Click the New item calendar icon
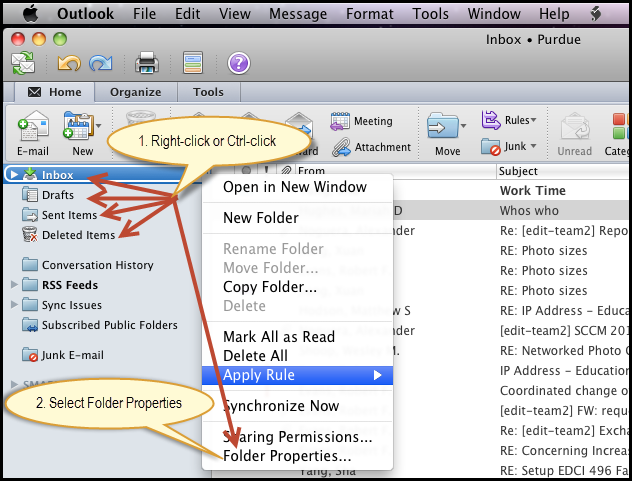 (78, 125)
